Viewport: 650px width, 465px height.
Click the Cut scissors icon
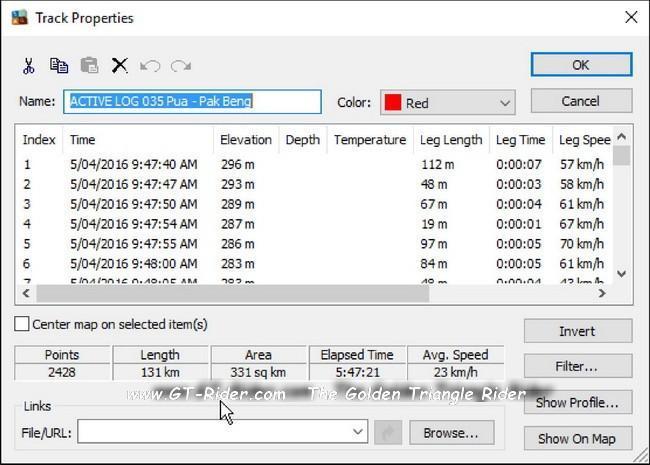point(29,66)
